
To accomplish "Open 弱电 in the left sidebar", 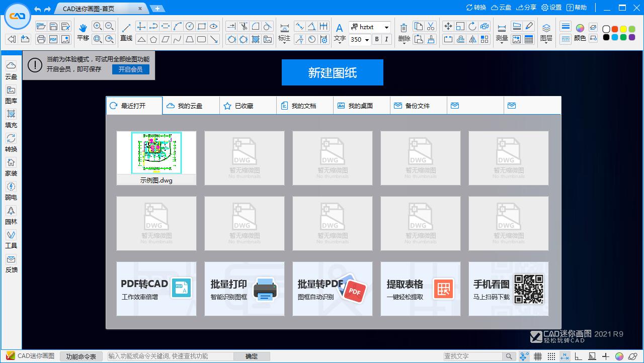I will [11, 191].
